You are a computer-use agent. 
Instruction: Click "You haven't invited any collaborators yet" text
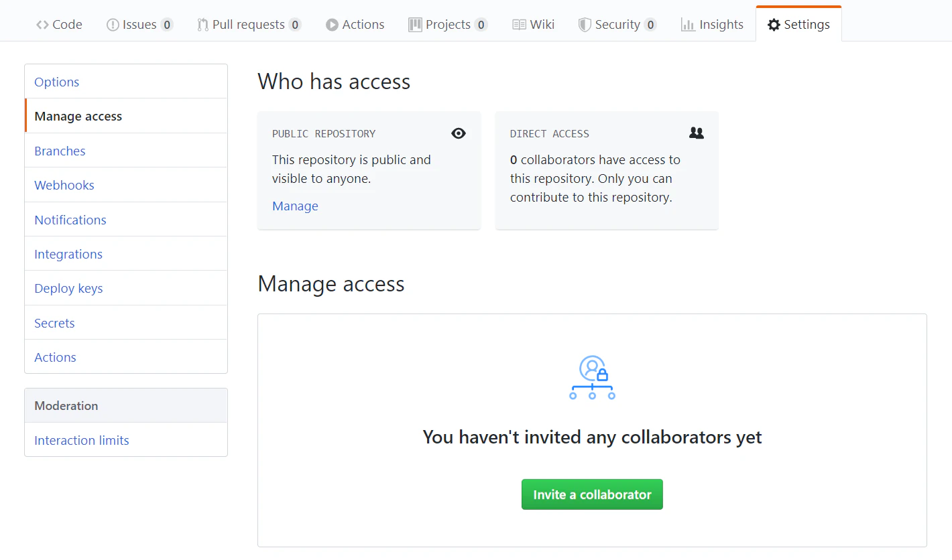pos(592,437)
